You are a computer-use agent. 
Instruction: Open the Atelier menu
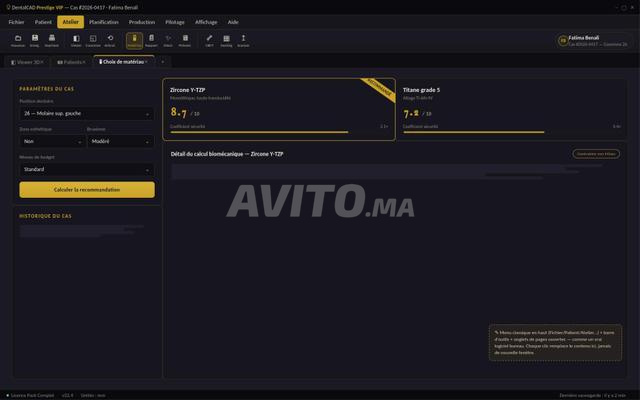tap(71, 22)
